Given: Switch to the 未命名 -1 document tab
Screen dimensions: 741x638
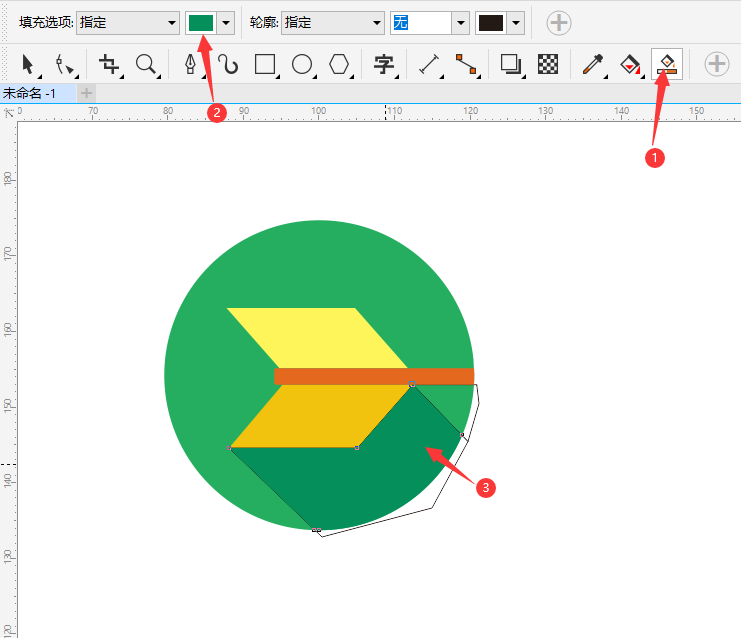Looking at the screenshot, I should point(38,93).
